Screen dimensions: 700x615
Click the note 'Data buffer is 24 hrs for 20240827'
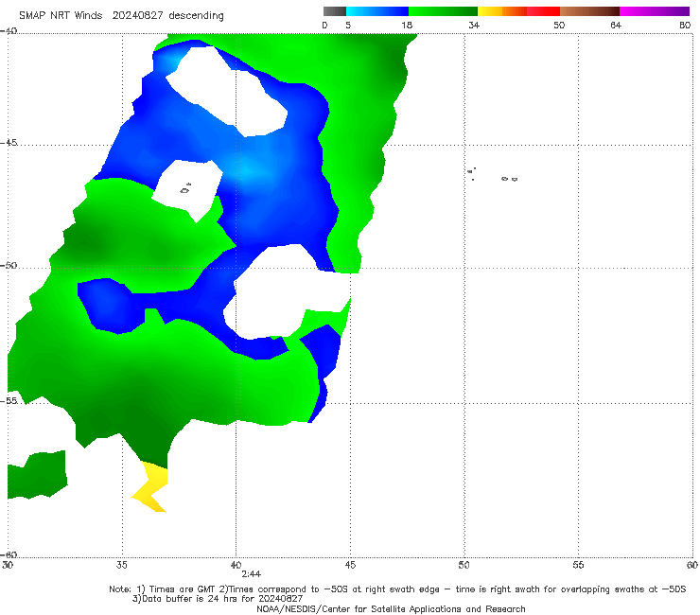tap(218, 599)
